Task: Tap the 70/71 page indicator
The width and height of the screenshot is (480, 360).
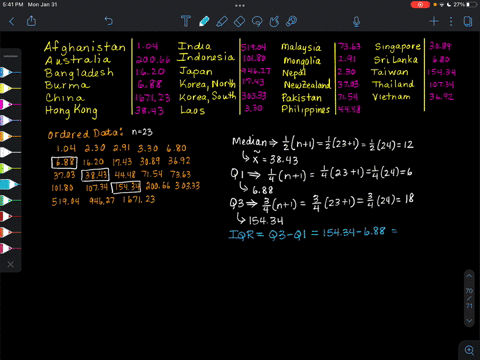Action: pos(469,298)
